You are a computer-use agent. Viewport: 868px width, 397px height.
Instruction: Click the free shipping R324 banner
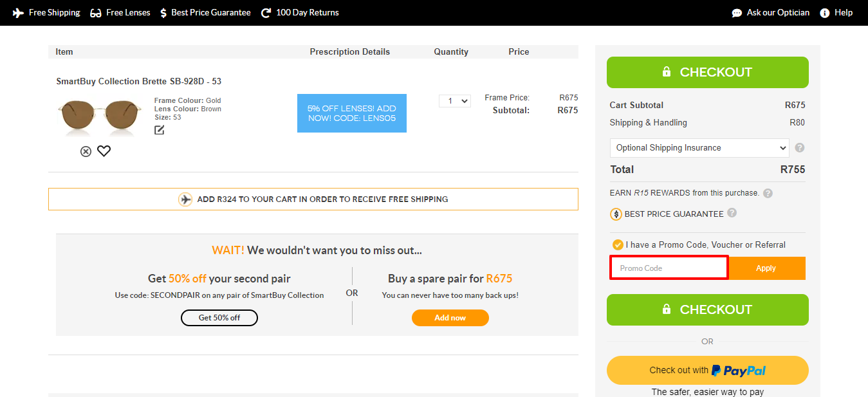click(x=313, y=199)
